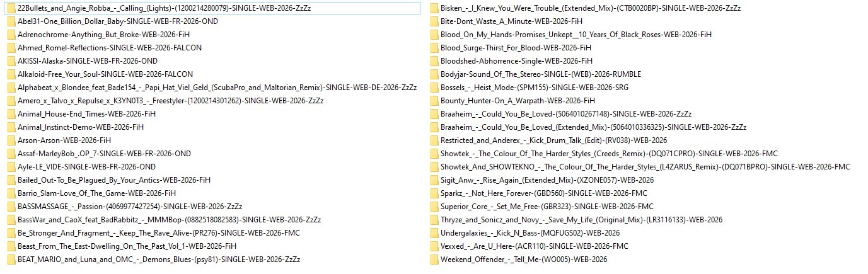Click folder icon of Superior_Core_-_Set_Me_Free
Screen dimensions: 868x274
pos(434,207)
